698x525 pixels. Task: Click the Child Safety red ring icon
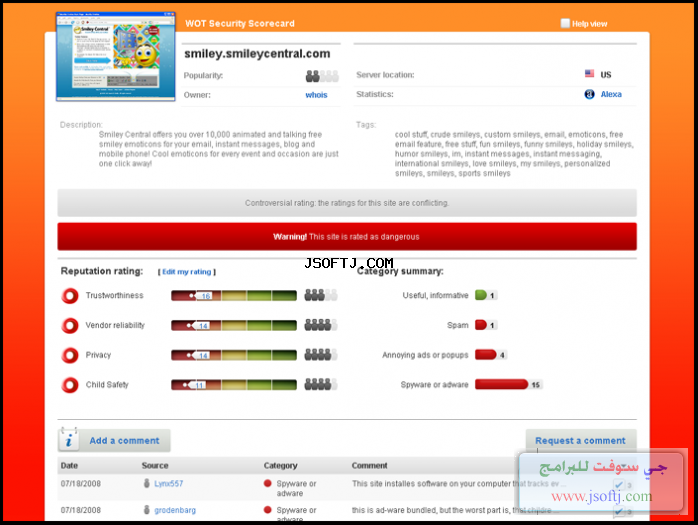70,385
